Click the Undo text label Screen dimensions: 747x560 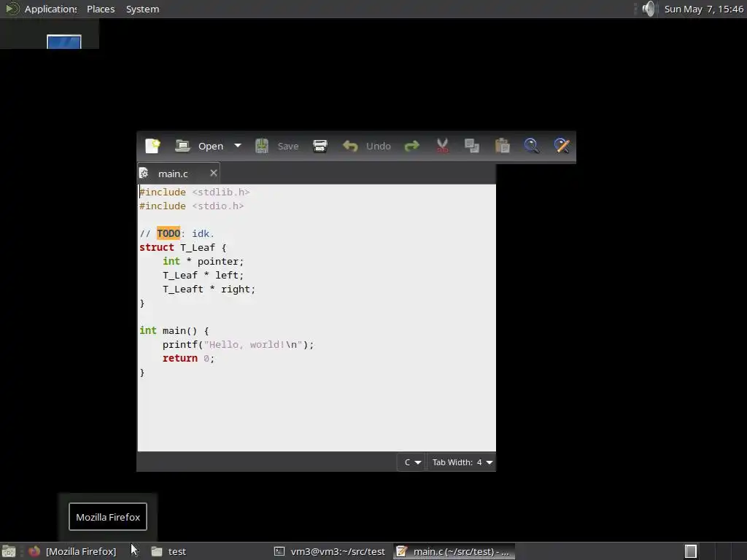tap(379, 146)
